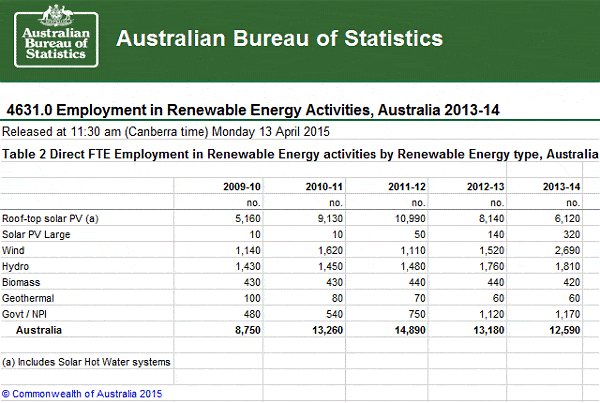Click the Biomass row label
This screenshot has height=403, width=600.
pyautogui.click(x=21, y=282)
